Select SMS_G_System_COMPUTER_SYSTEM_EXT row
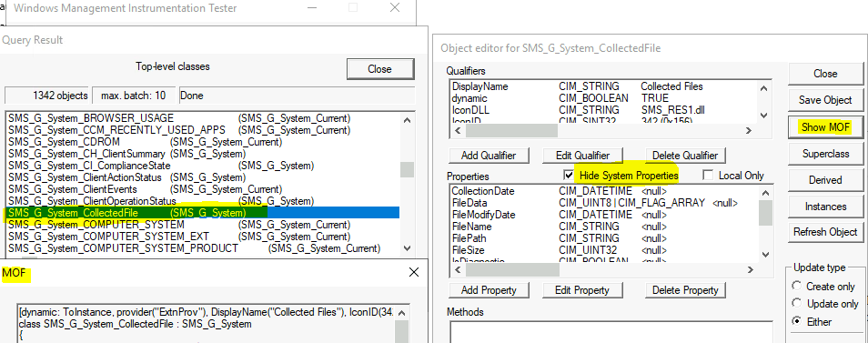868x343 pixels. 203,237
